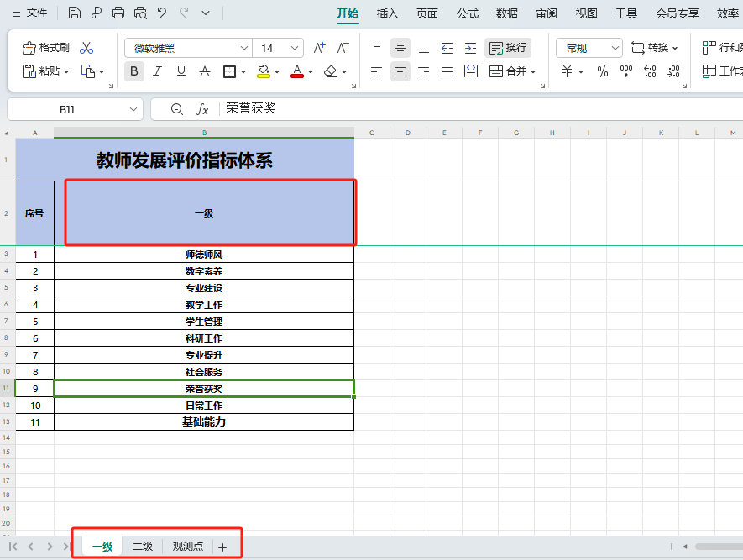Switch to the 插入 ribbon tab

point(387,13)
